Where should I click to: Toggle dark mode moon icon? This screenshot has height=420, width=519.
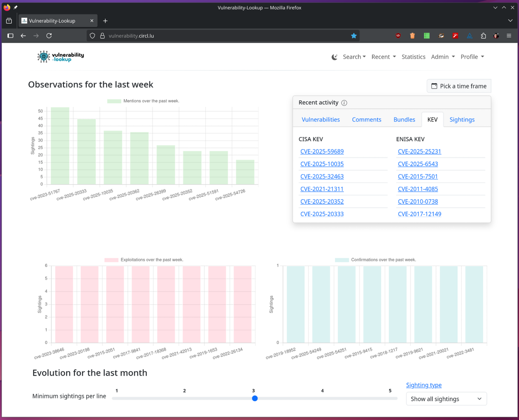(334, 57)
